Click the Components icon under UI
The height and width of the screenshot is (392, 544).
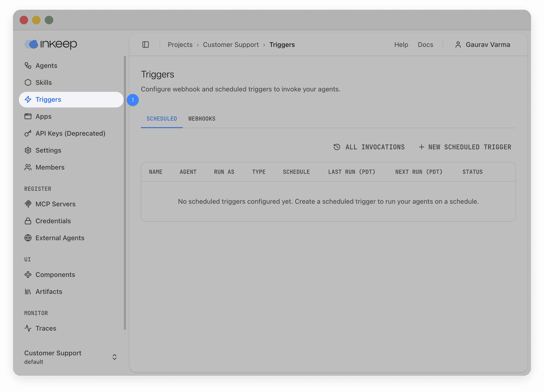[28, 275]
